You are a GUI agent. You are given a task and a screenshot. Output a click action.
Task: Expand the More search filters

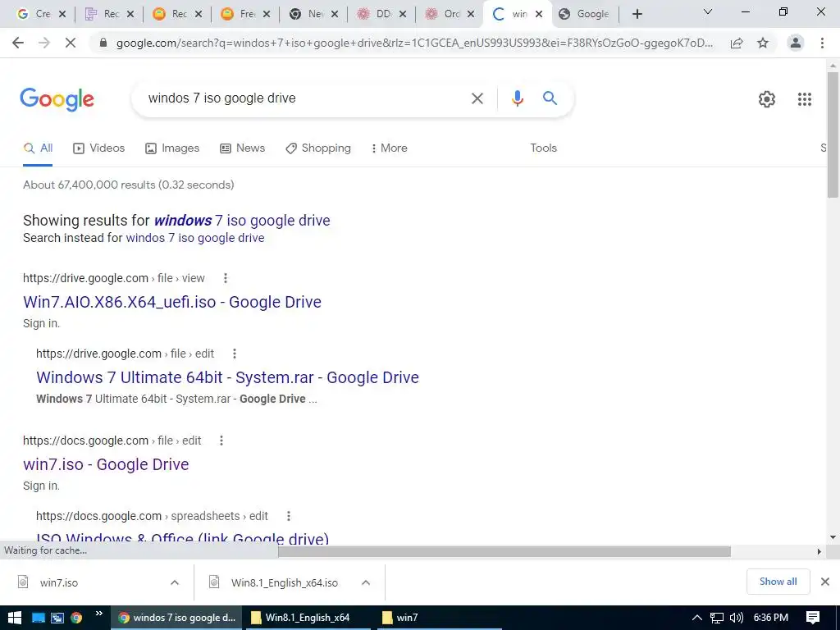389,148
